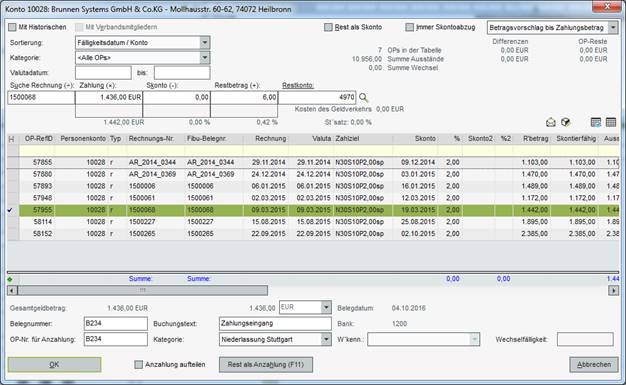The width and height of the screenshot is (626, 385).
Task: Close the Konto 10028 dialog window
Action: point(606,6)
